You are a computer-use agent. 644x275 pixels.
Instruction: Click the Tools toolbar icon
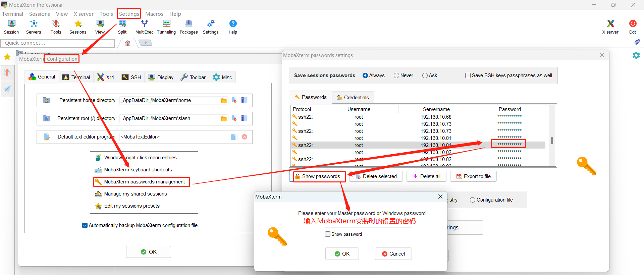click(56, 27)
